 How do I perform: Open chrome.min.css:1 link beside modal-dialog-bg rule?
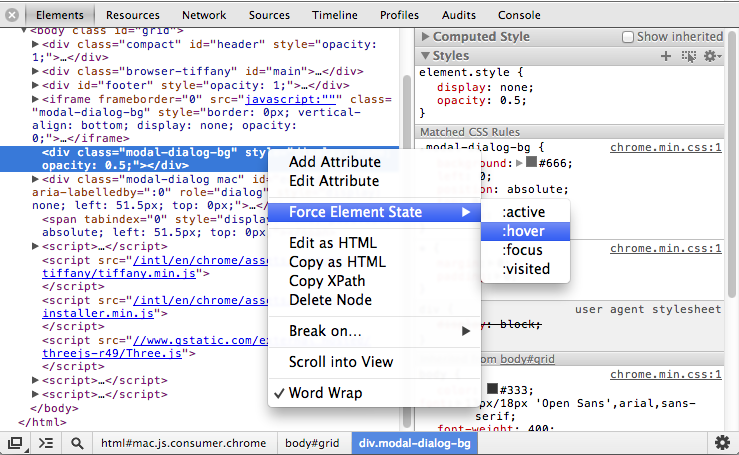[x=665, y=147]
